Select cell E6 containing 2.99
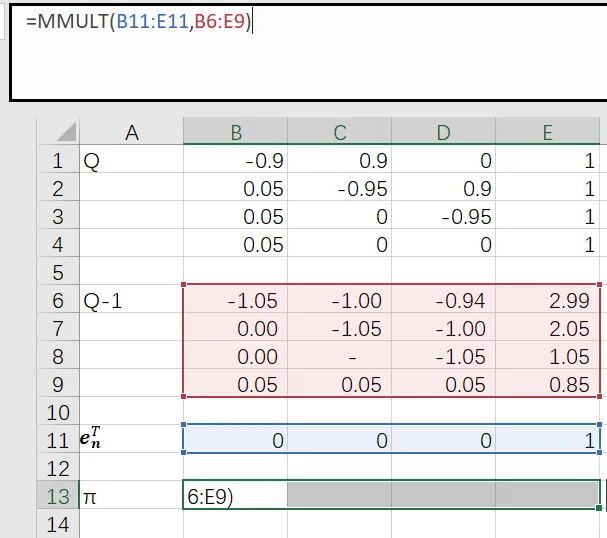The image size is (607, 538). (x=550, y=300)
